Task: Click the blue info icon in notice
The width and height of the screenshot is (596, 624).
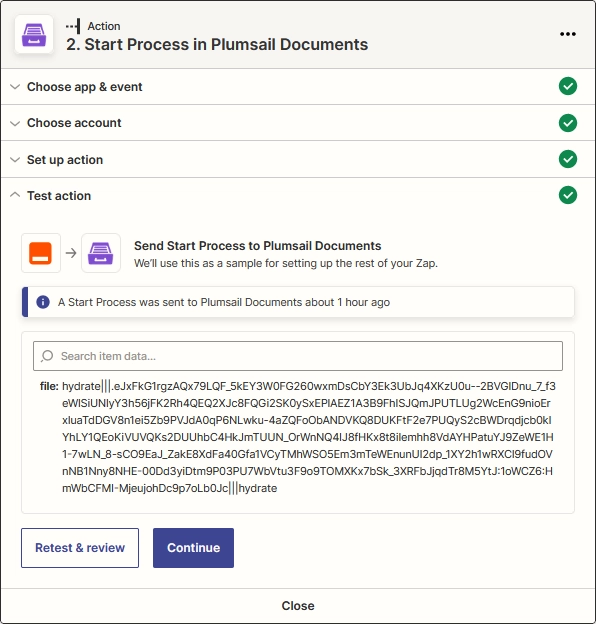Action: click(x=43, y=302)
